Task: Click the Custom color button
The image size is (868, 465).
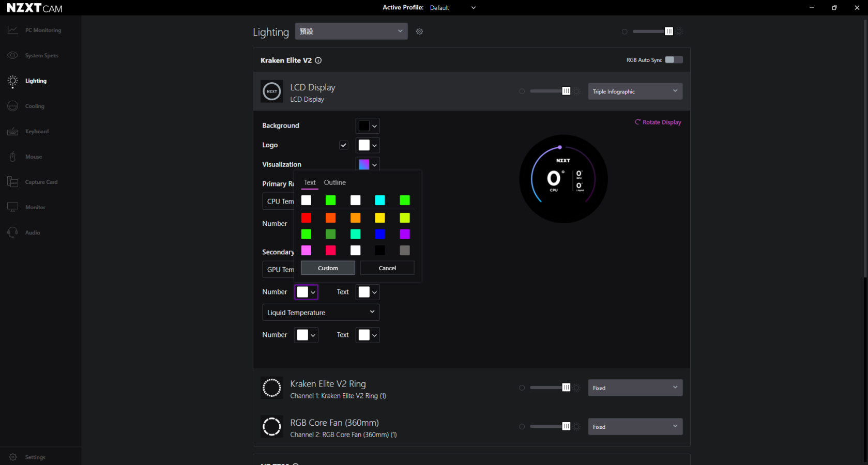Action: [328, 268]
